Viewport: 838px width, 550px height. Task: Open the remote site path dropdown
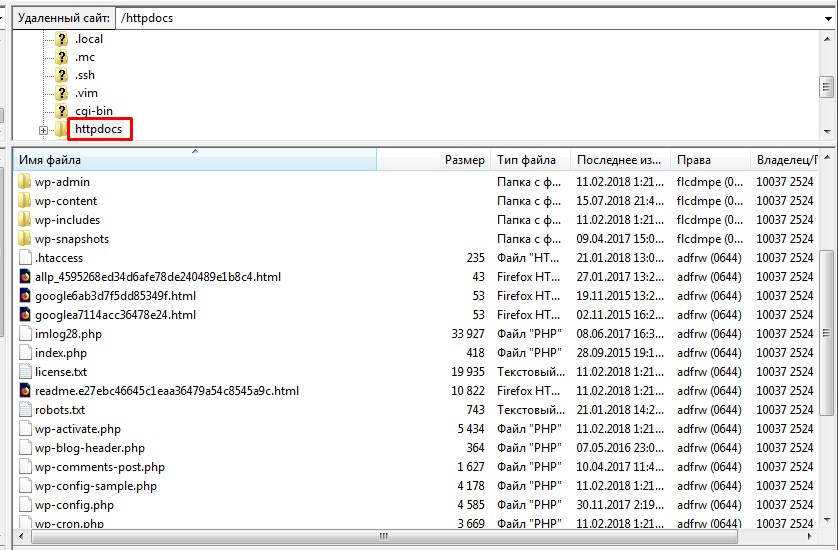click(826, 18)
